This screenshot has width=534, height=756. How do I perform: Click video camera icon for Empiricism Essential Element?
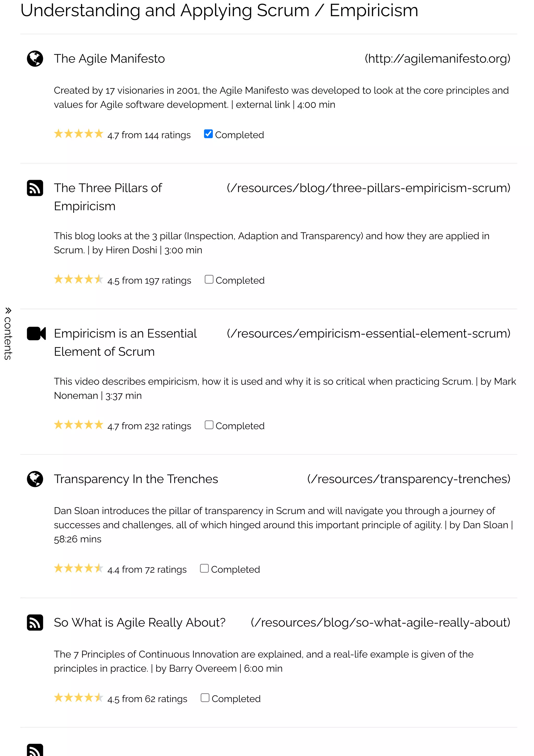click(36, 334)
